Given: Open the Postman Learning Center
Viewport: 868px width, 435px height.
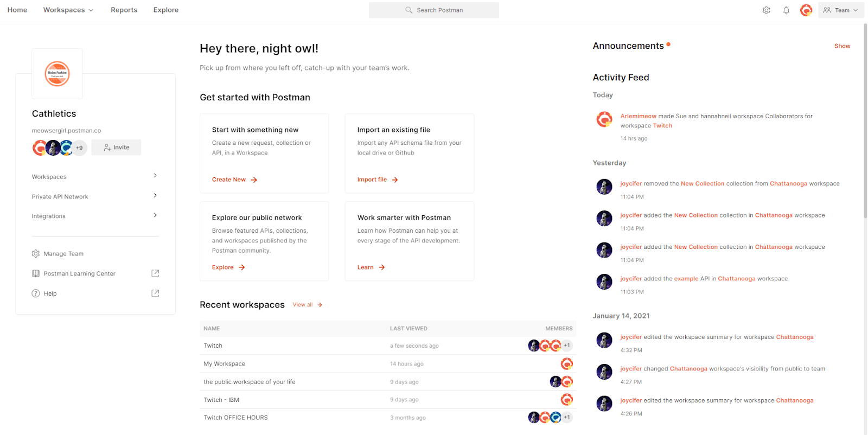Looking at the screenshot, I should point(79,273).
